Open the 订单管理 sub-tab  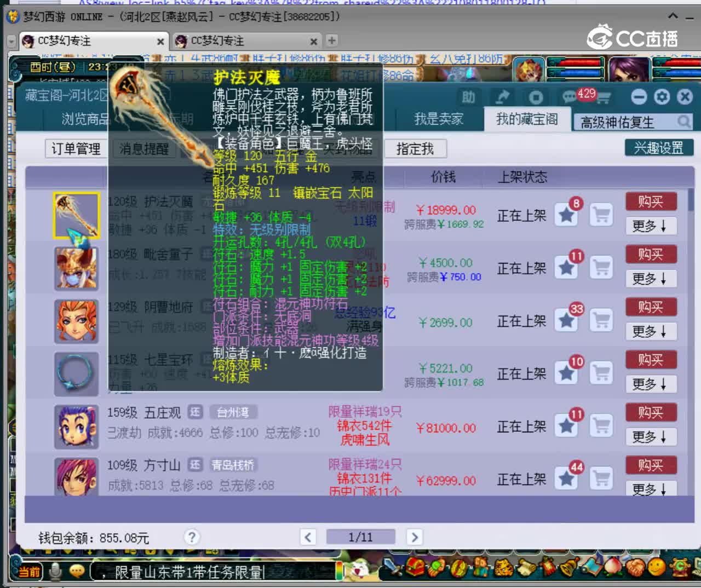76,149
